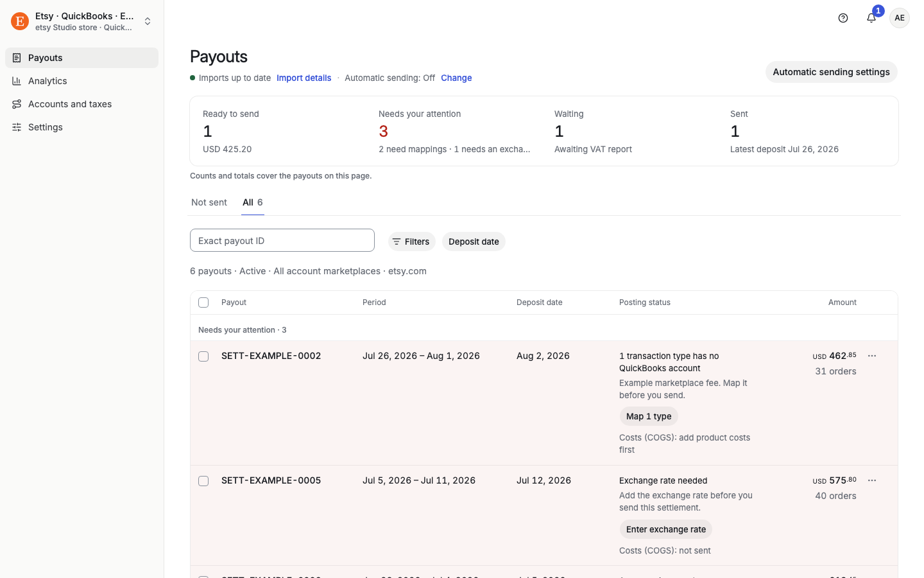Focus the Exact payout ID field
The width and height of the screenshot is (924, 578).
[282, 240]
